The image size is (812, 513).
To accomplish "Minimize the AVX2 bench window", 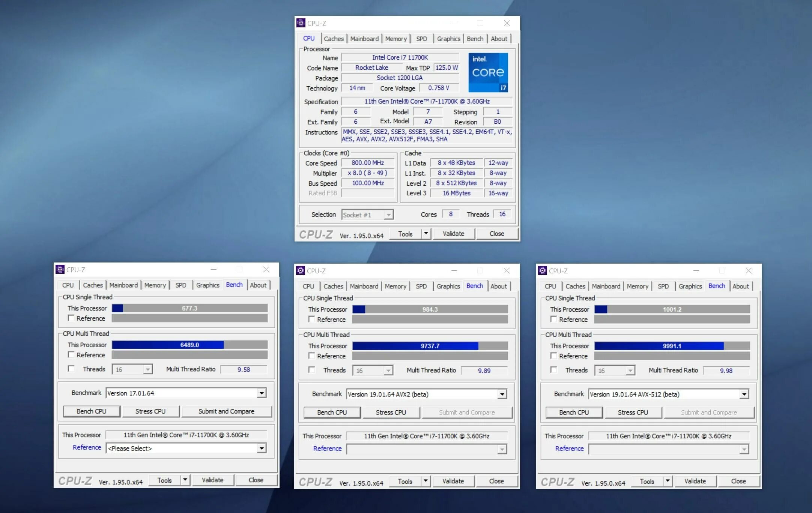I will click(x=454, y=271).
